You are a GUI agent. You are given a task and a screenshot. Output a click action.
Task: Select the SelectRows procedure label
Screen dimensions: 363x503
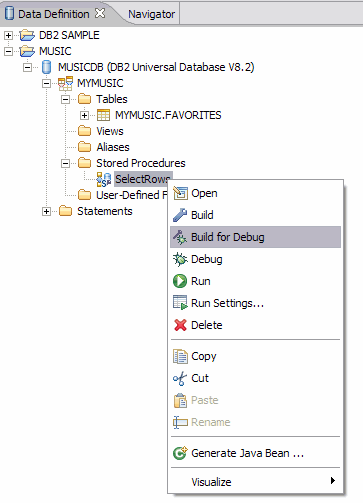pyautogui.click(x=143, y=179)
